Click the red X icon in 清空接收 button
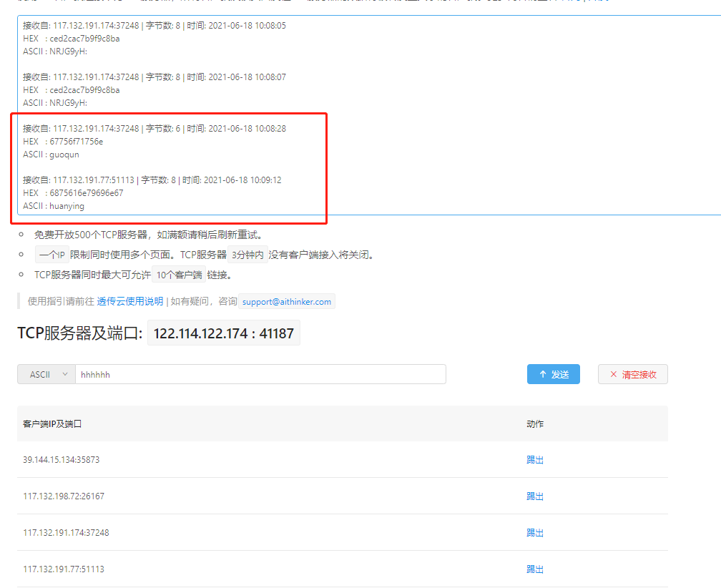 (x=614, y=374)
